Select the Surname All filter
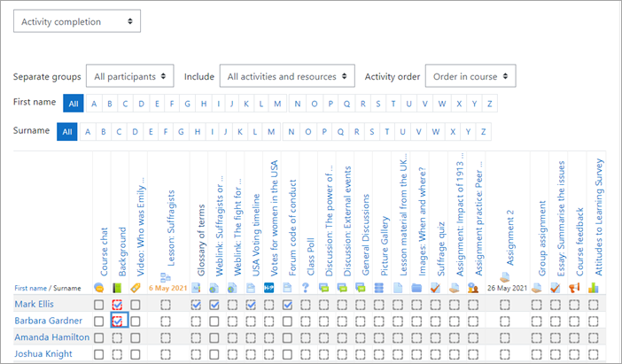 pos(66,133)
